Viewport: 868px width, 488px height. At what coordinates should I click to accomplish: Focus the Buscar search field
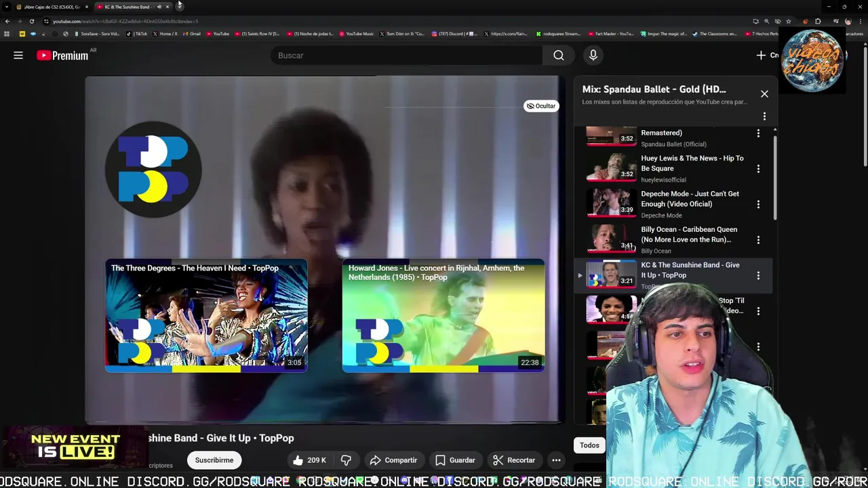(x=407, y=56)
